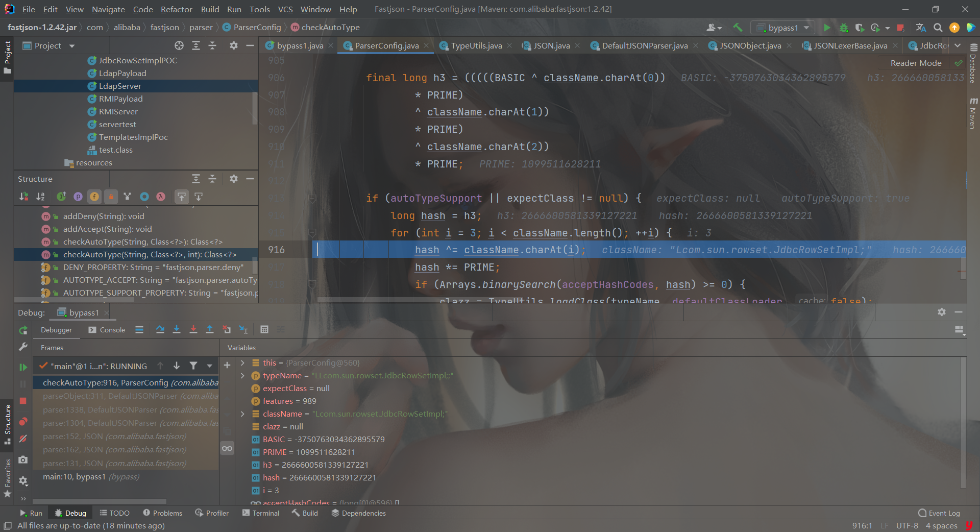This screenshot has height=532, width=980.
Task: Toggle Show Lambdas pink icon
Action: (161, 197)
